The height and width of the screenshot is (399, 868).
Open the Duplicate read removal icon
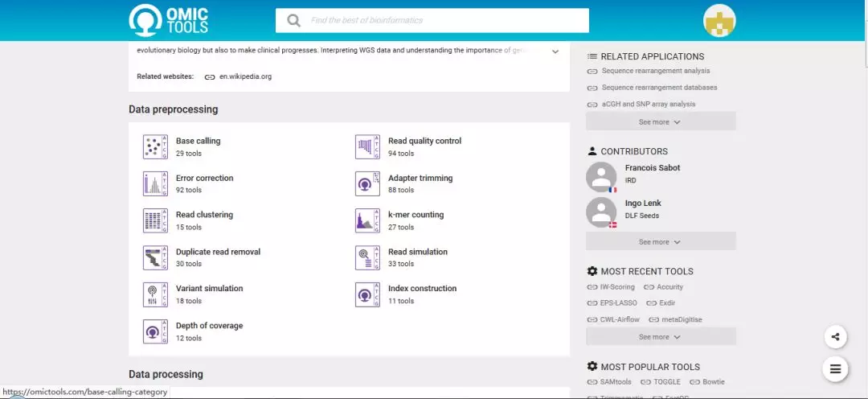(155, 257)
